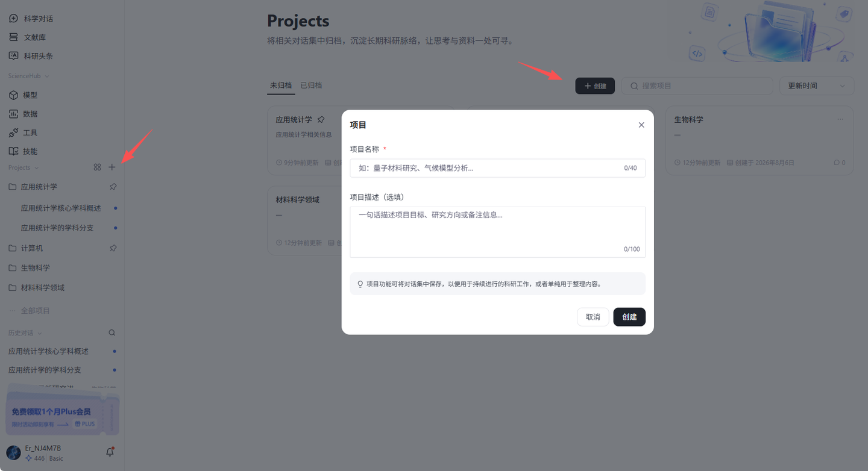Open the 工具 section
The image size is (868, 471).
(24, 133)
